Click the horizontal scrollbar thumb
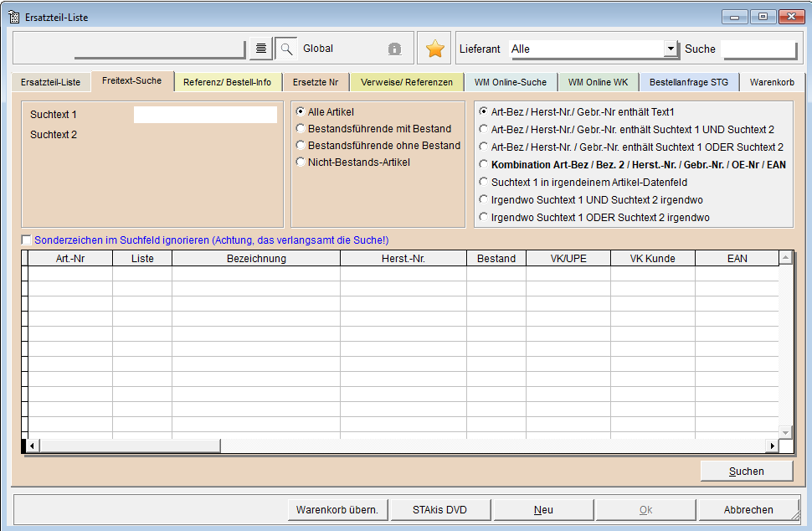Viewport: 812px width, 531px height. 130,446
